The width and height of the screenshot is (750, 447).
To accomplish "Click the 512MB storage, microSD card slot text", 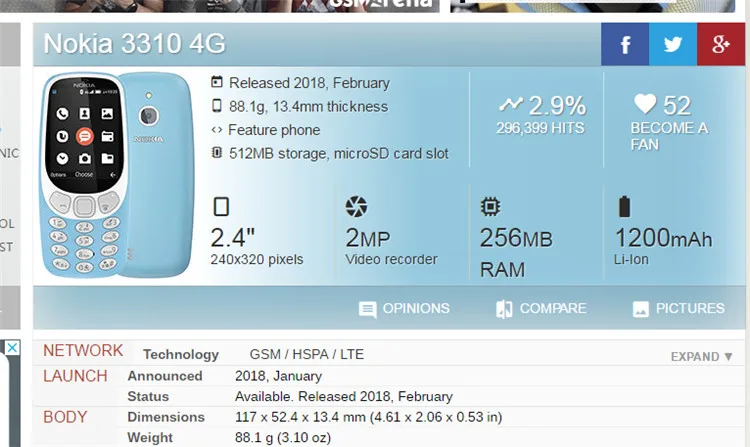I will pyautogui.click(x=339, y=153).
